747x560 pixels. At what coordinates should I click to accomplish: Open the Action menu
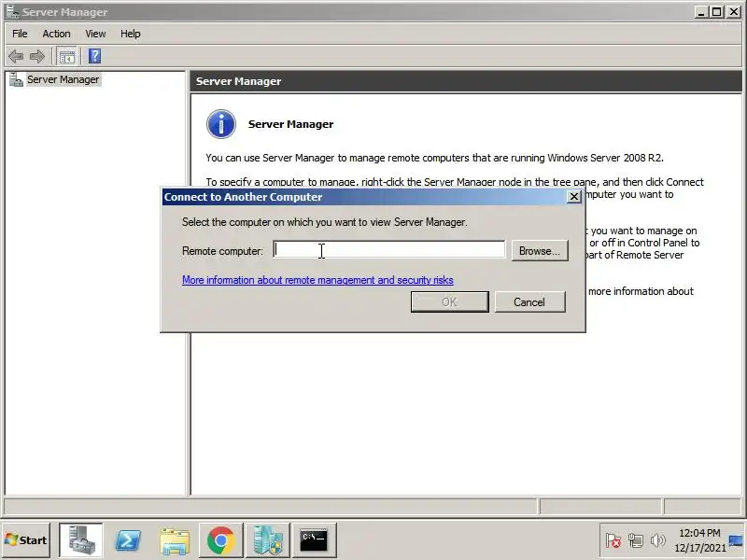[x=56, y=34]
